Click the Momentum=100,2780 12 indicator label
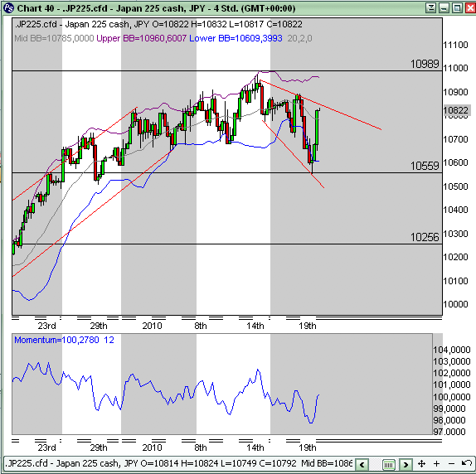The width and height of the screenshot is (476, 474). pyautogui.click(x=64, y=340)
